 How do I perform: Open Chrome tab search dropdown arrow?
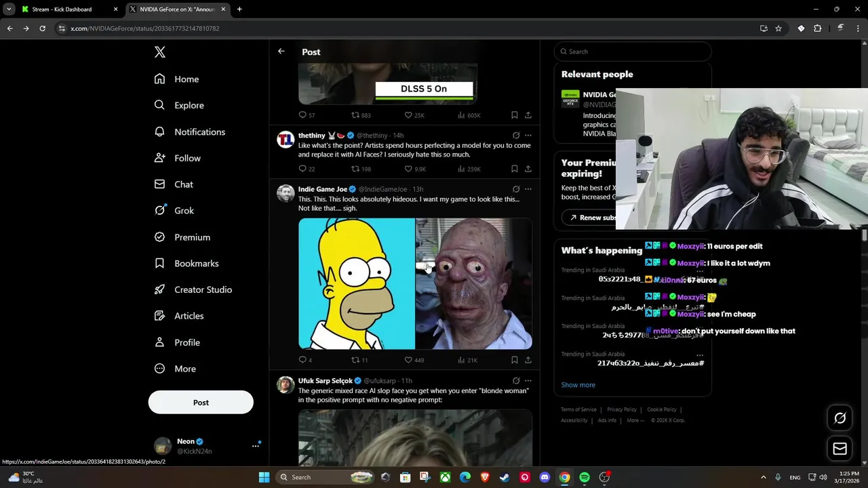tap(9, 9)
